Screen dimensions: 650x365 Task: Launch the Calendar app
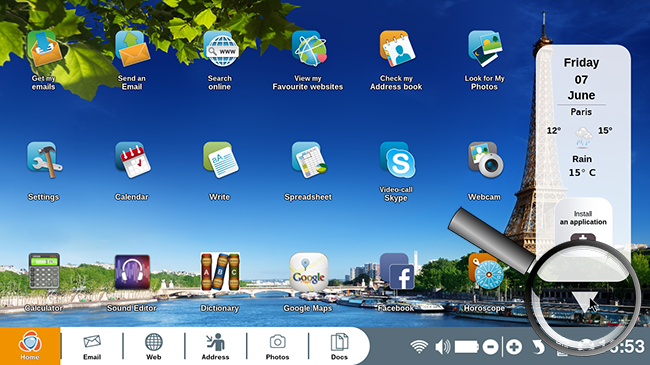[132, 160]
